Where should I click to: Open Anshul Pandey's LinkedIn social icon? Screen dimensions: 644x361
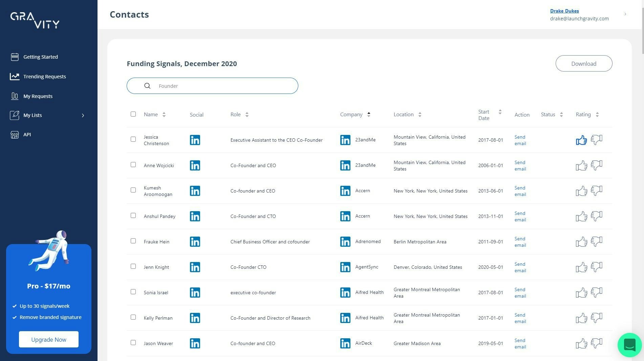tap(195, 216)
